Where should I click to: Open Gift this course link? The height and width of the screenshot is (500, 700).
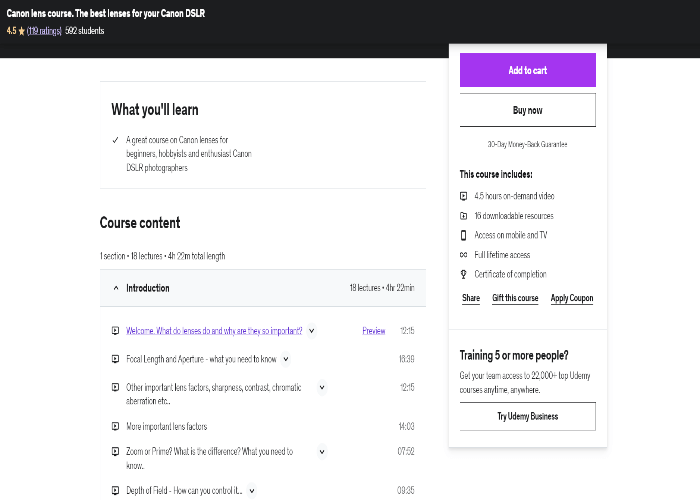515,298
